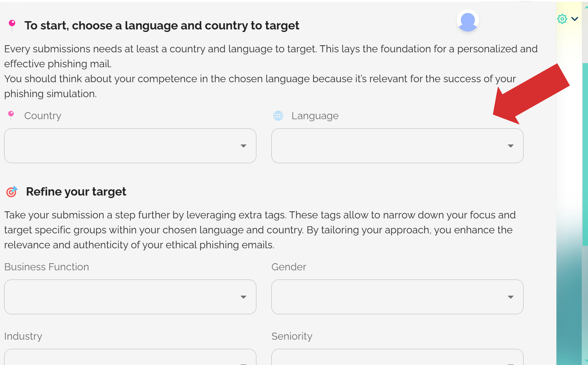Click the globe icon beside Language label

278,115
